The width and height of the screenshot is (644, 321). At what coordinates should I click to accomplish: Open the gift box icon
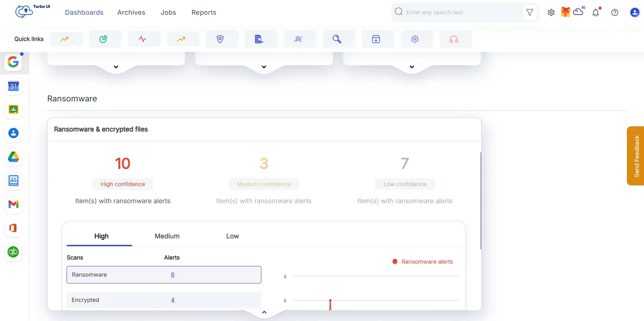565,12
